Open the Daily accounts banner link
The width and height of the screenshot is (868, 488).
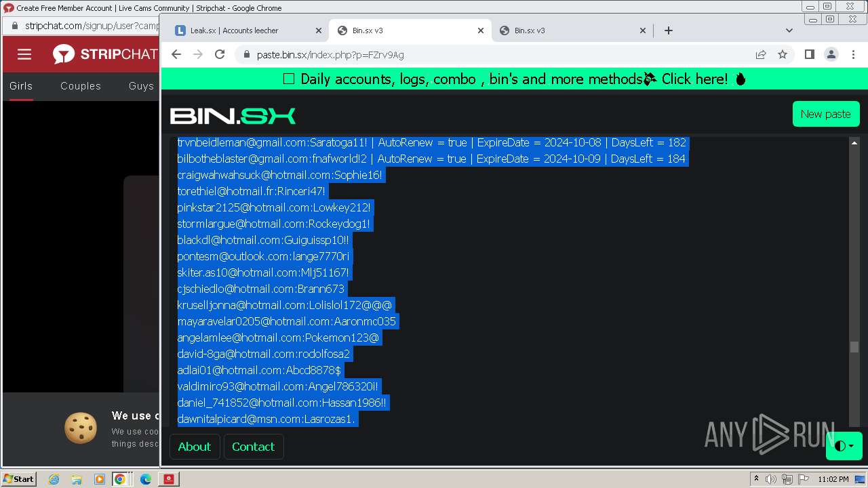(x=515, y=79)
